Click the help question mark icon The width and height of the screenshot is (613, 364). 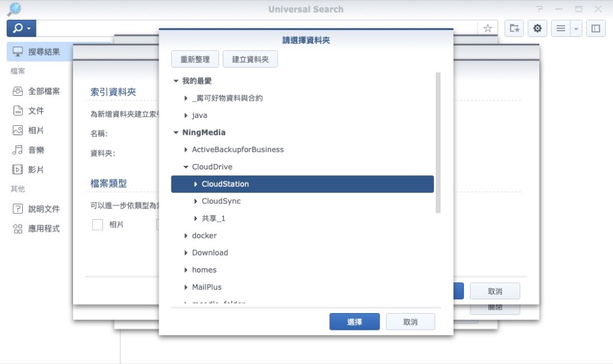click(x=539, y=9)
